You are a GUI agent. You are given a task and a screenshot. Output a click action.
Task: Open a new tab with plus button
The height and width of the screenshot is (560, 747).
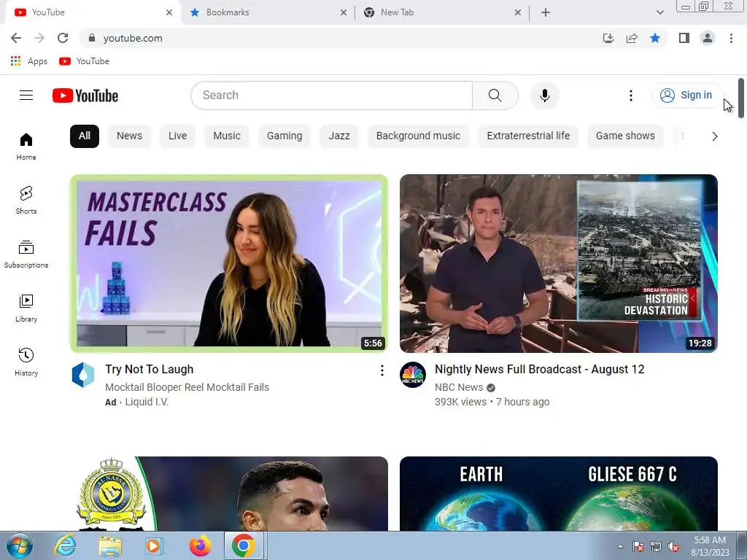[546, 12]
